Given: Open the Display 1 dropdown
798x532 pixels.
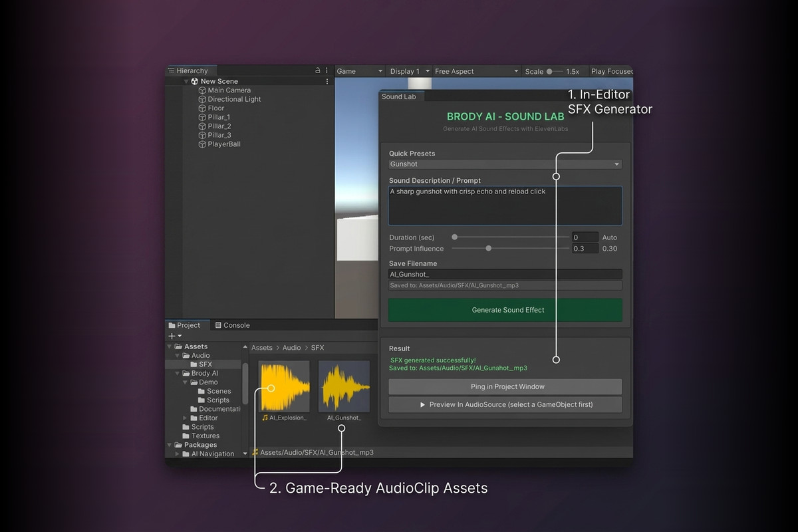Looking at the screenshot, I should click(408, 71).
